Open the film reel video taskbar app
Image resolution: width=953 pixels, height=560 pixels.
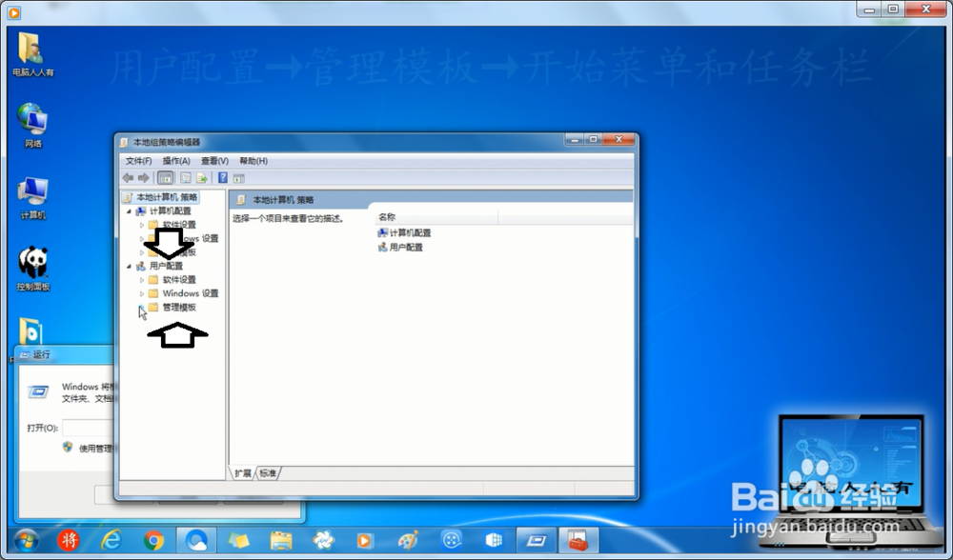(x=452, y=540)
